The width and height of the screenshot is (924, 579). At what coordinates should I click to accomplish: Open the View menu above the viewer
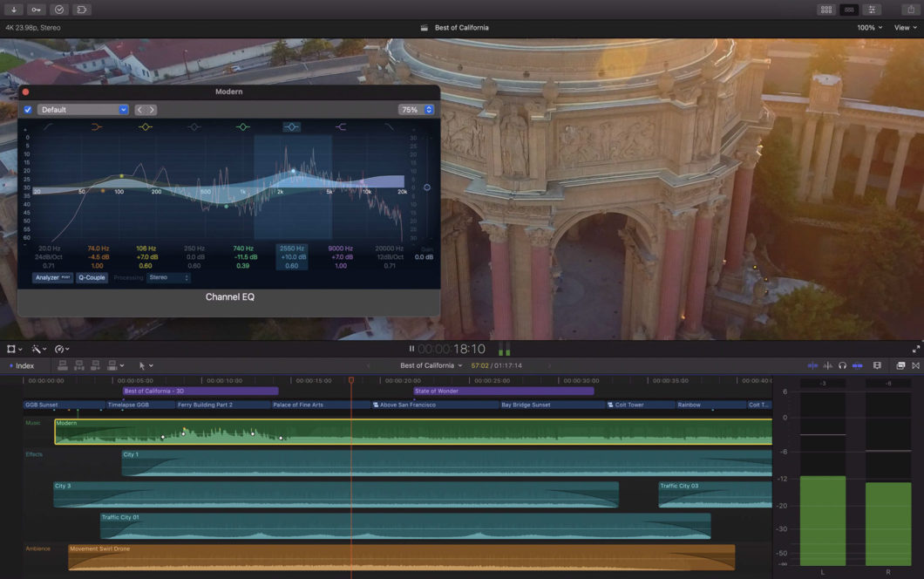903,27
